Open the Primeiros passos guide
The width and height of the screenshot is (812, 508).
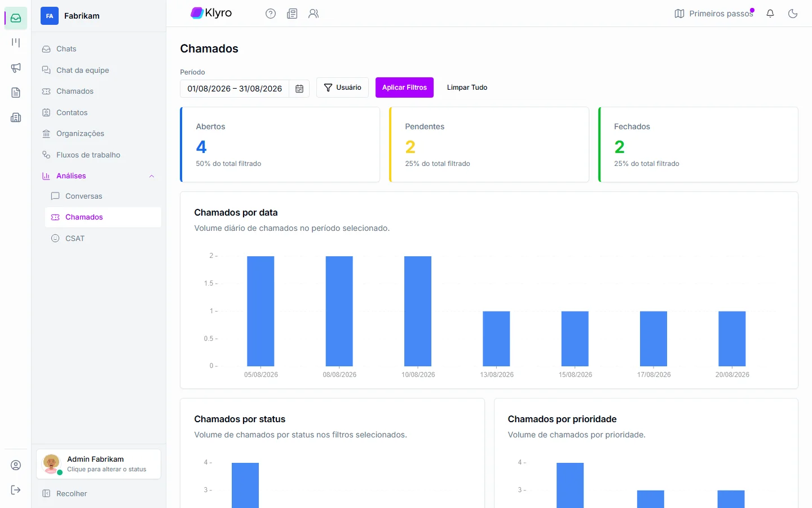714,14
